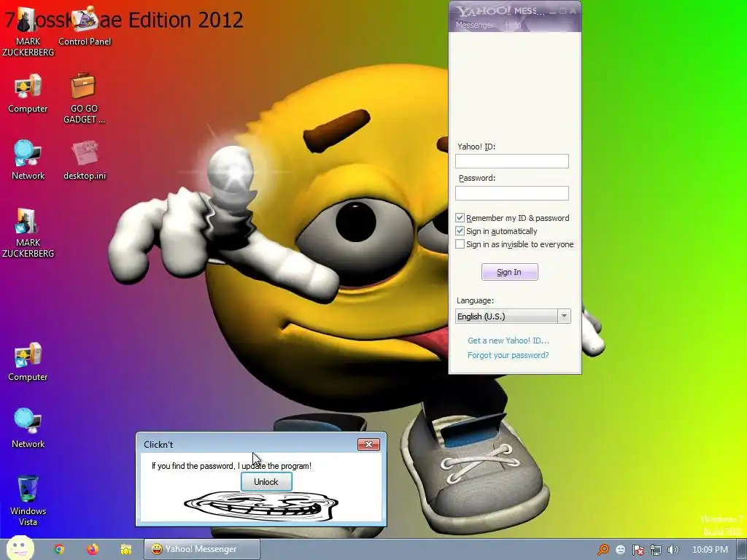Viewport: 747px width, 560px height.
Task: Click the Unlock button in Clickn't
Action: [266, 482]
